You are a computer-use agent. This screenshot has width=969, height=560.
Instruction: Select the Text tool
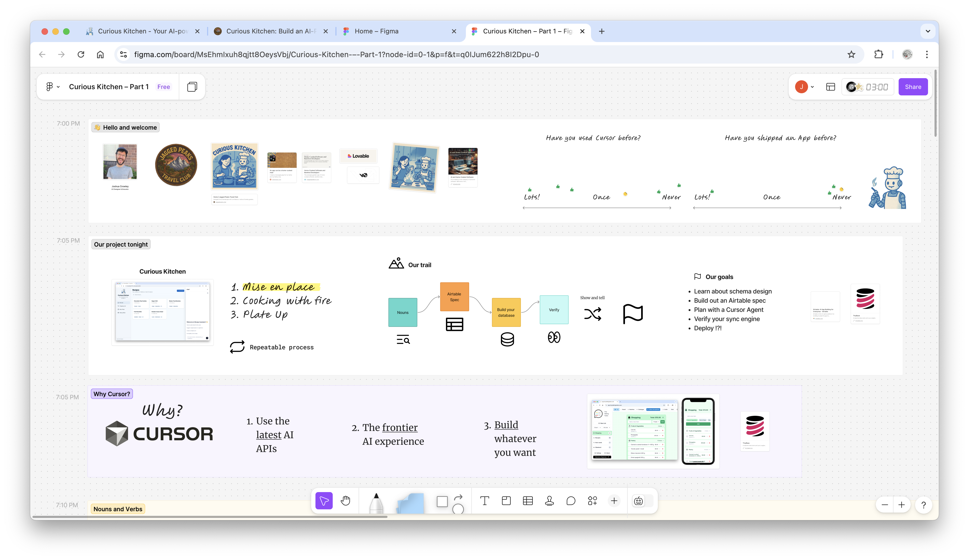click(484, 500)
